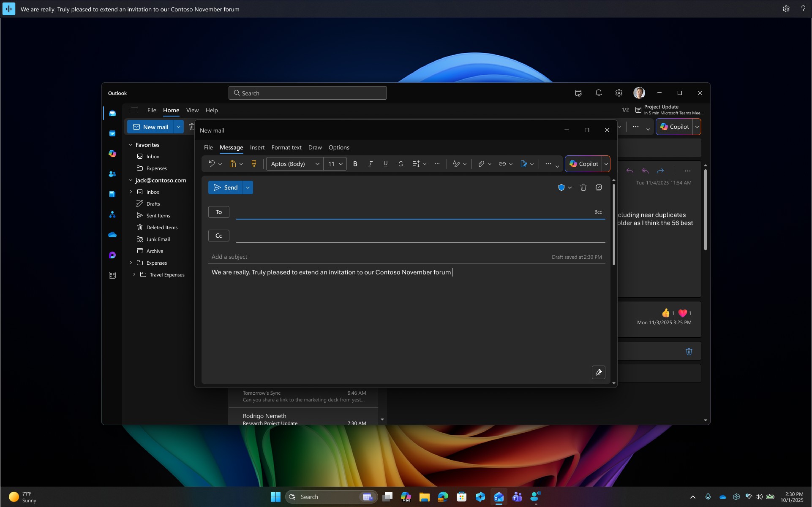Click the insert link icon

click(502, 164)
